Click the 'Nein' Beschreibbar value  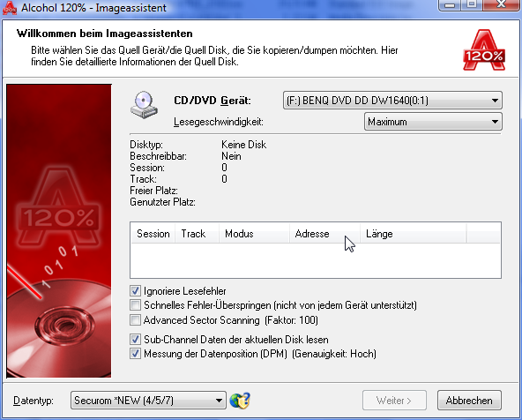pyautogui.click(x=231, y=156)
